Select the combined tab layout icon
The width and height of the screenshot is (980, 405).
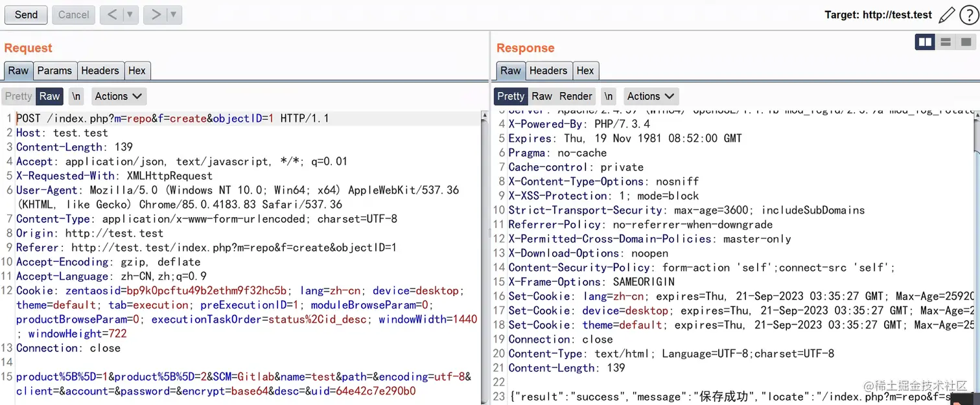tap(966, 42)
